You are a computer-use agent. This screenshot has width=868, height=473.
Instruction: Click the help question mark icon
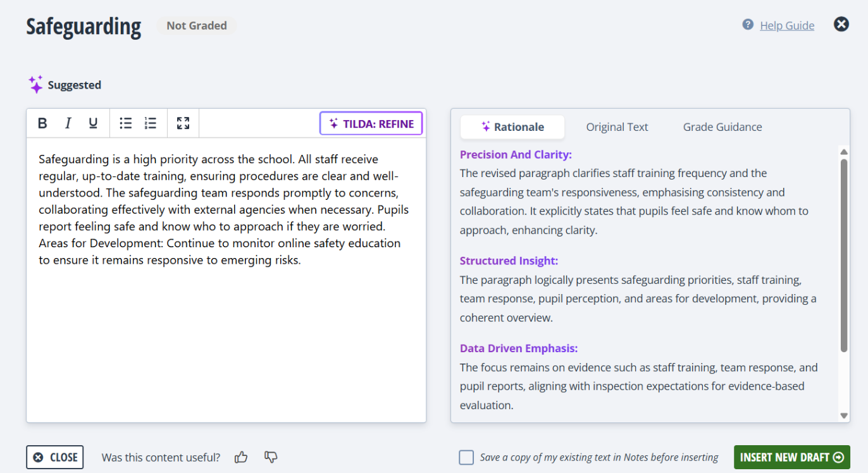[748, 25]
